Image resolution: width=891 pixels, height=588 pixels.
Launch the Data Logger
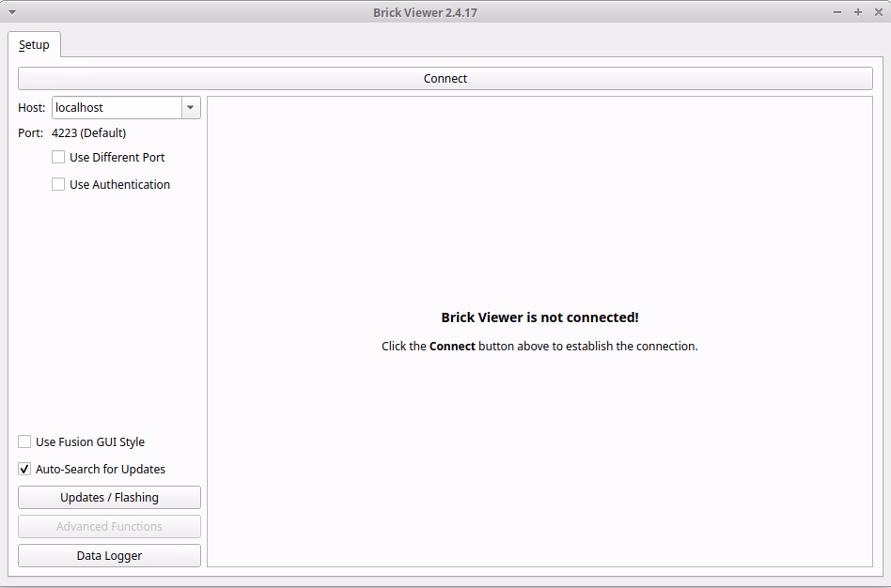(x=109, y=555)
